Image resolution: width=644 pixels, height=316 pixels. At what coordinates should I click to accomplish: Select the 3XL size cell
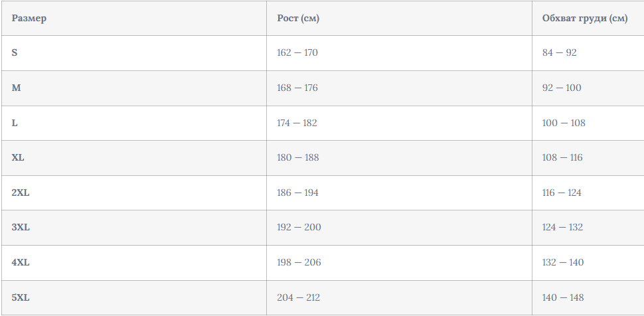21,228
